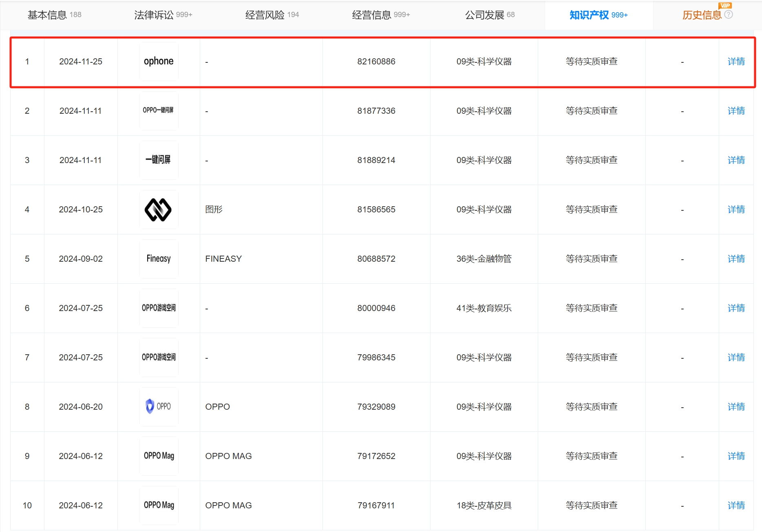Open 详情 for trademark 79329089
The image size is (762, 532).
pyautogui.click(x=736, y=407)
